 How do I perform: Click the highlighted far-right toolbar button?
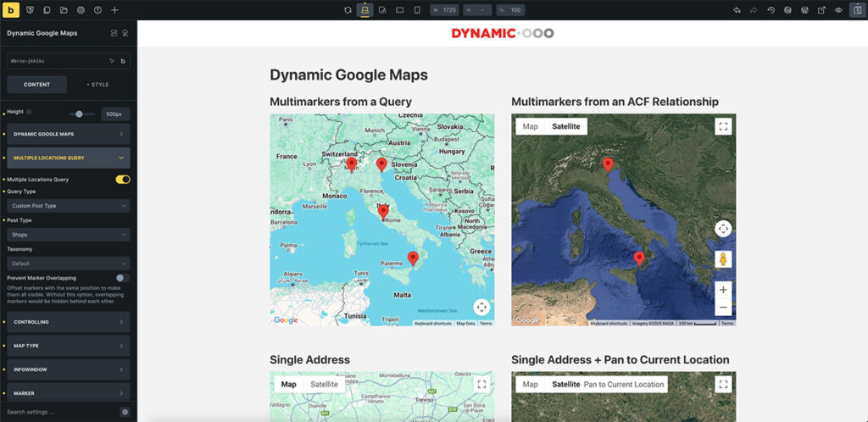pyautogui.click(x=858, y=10)
